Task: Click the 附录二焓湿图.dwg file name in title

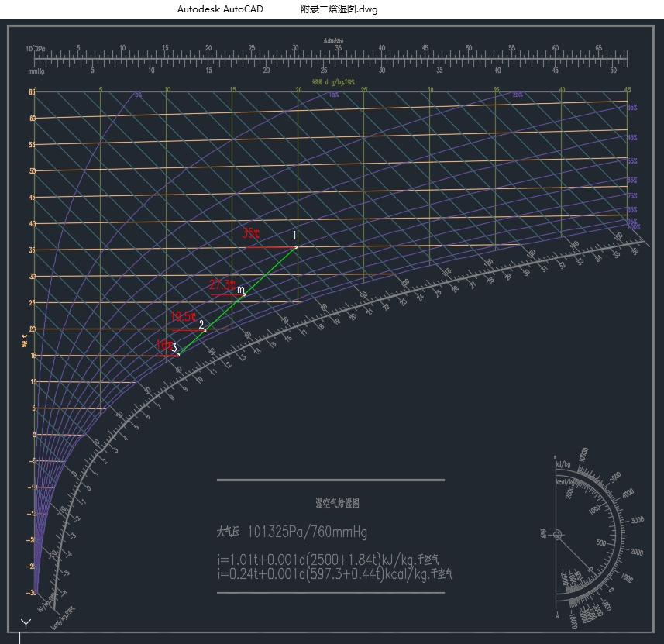Action: (x=339, y=9)
